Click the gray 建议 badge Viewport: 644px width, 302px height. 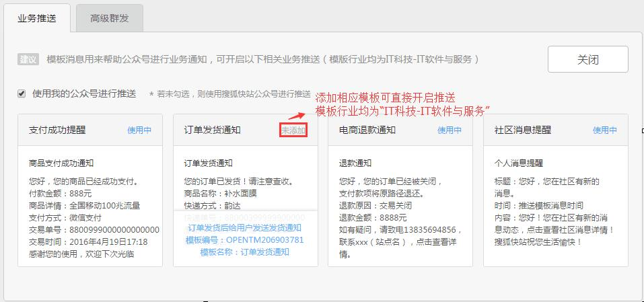click(x=28, y=59)
